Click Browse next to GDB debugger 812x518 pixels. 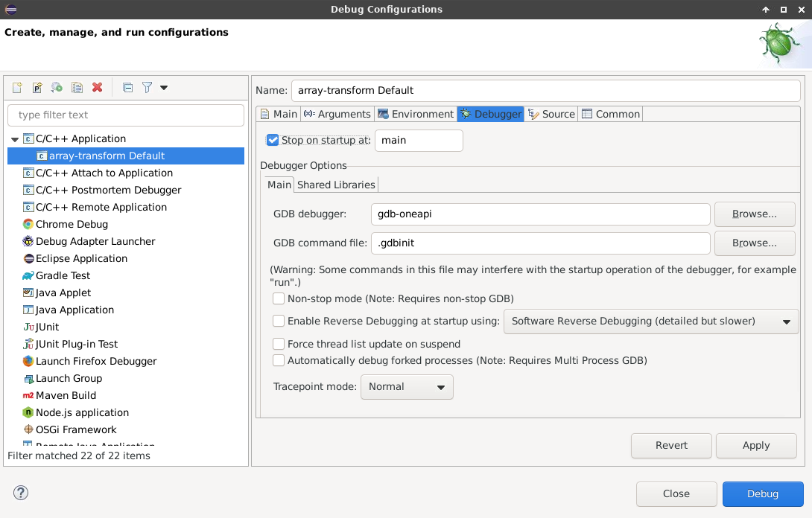click(x=754, y=214)
